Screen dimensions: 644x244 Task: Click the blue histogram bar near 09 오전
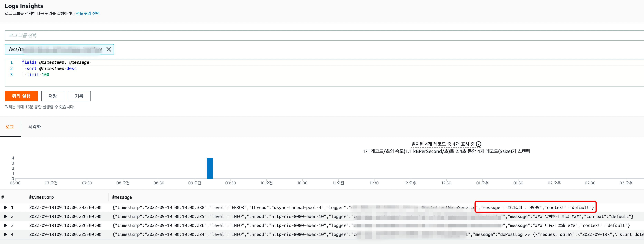pos(210,168)
